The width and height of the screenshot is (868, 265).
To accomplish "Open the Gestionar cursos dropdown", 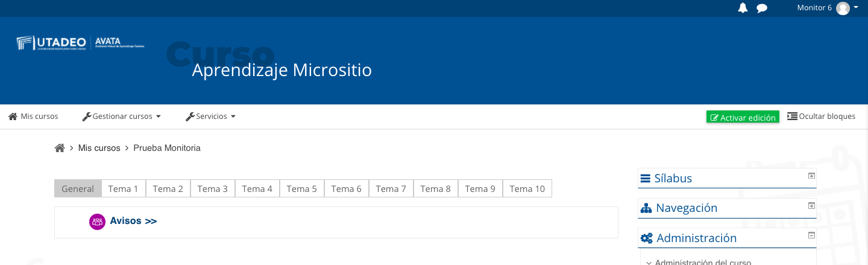I will click(122, 117).
